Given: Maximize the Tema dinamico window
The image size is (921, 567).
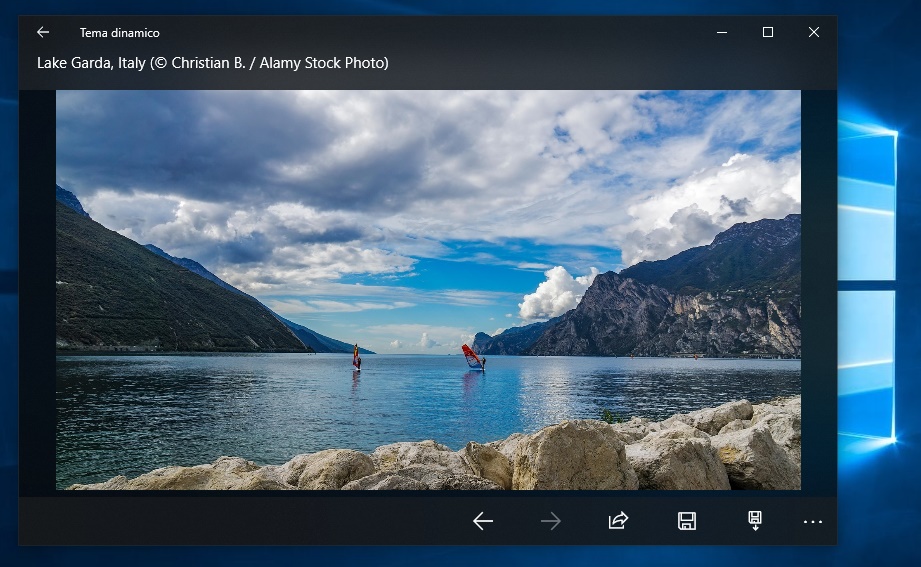Looking at the screenshot, I should click(768, 32).
